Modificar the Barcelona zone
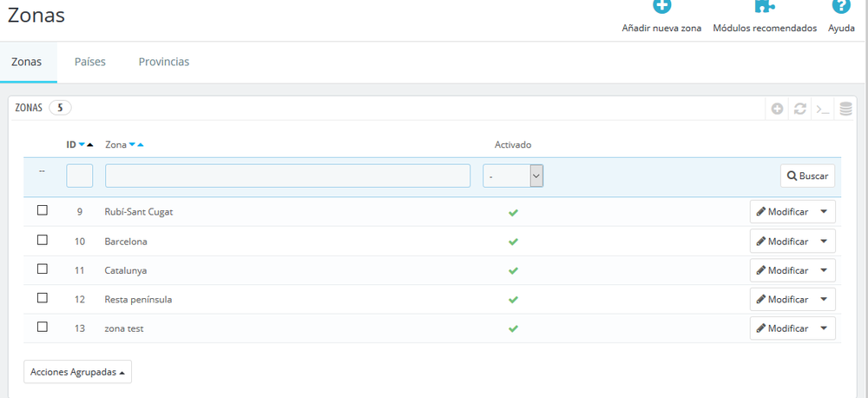The height and width of the screenshot is (398, 868). click(x=782, y=241)
